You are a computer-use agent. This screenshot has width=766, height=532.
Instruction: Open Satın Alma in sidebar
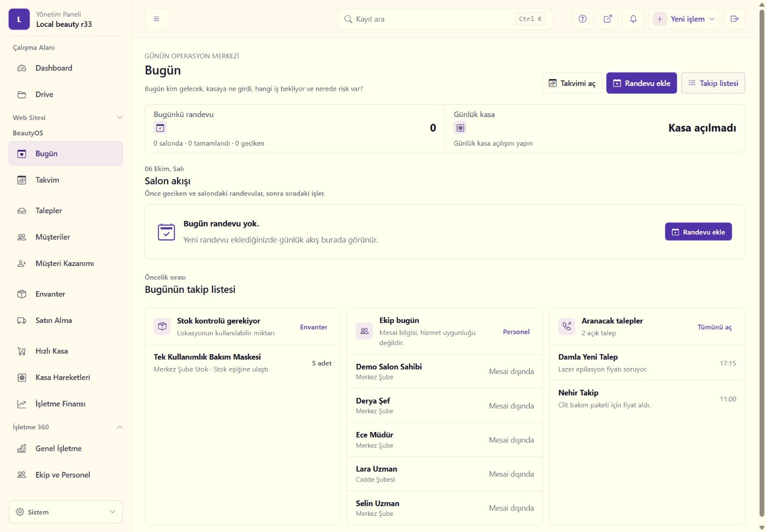point(66,320)
